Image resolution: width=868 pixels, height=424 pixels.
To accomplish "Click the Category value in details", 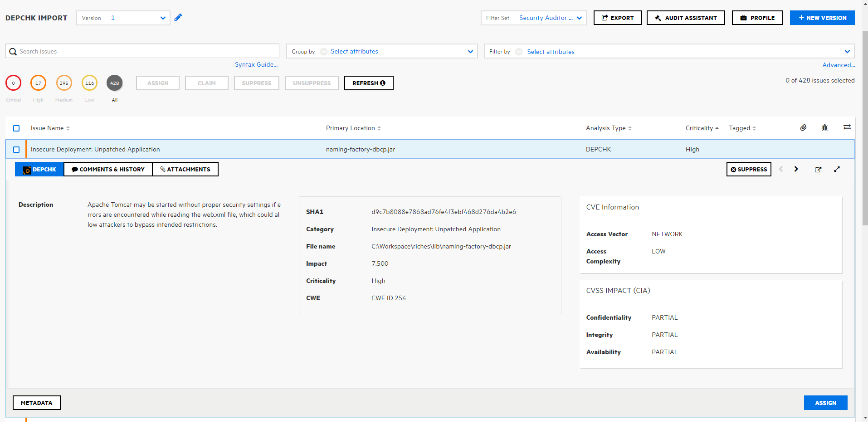I will tap(436, 229).
